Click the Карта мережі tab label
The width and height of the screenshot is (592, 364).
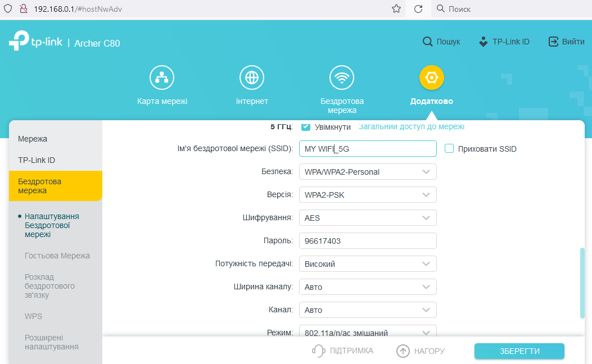(x=162, y=101)
